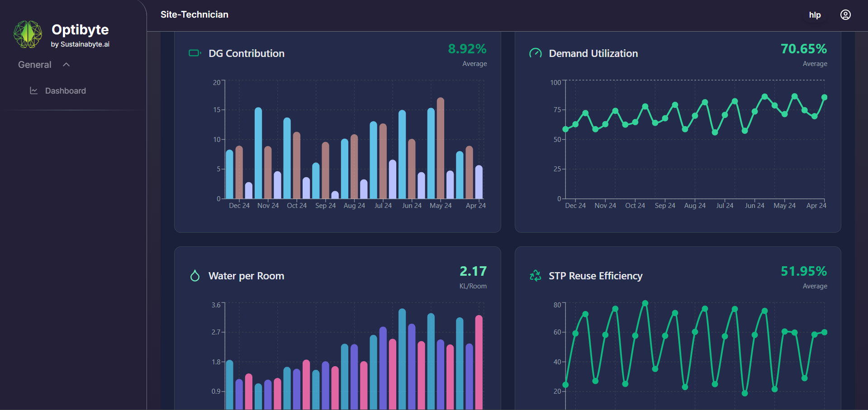The width and height of the screenshot is (868, 410).
Task: Click the 2.17 KL/Room value
Action: click(473, 271)
